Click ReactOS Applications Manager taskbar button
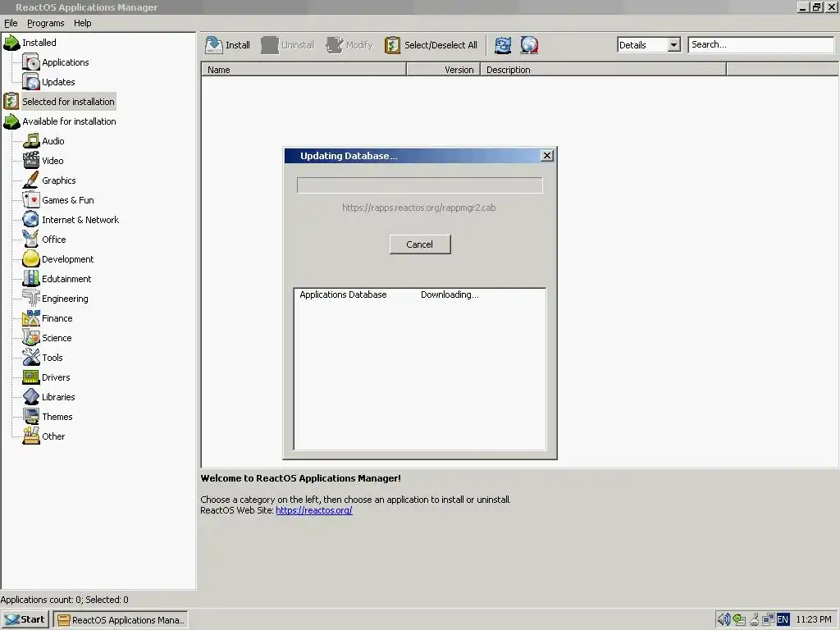 click(x=121, y=620)
